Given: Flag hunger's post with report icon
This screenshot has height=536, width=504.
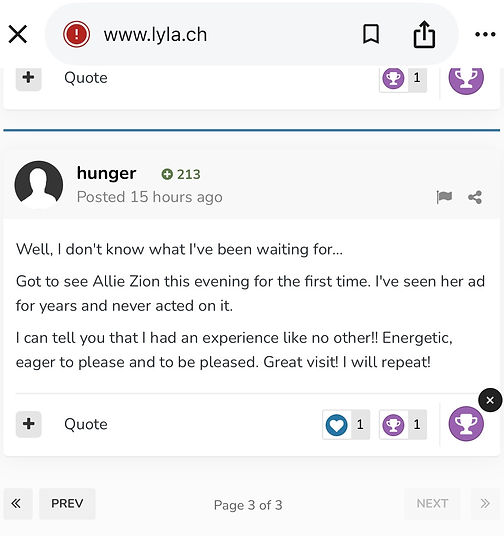Looking at the screenshot, I should pyautogui.click(x=444, y=197).
